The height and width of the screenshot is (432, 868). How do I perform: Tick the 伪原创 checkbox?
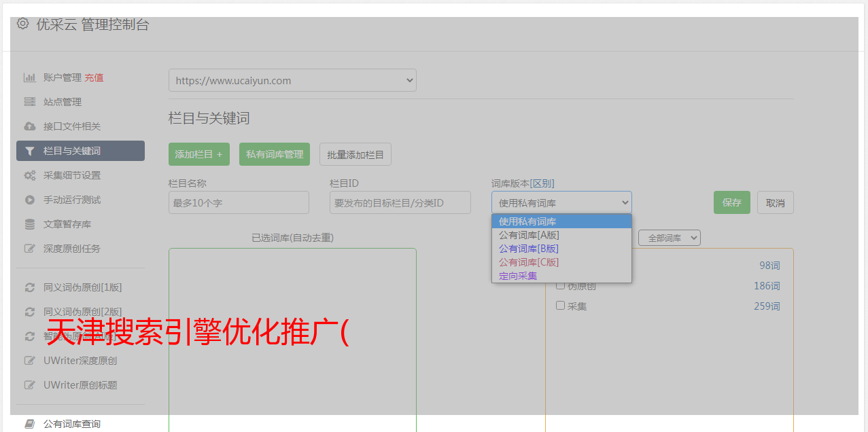tap(561, 286)
